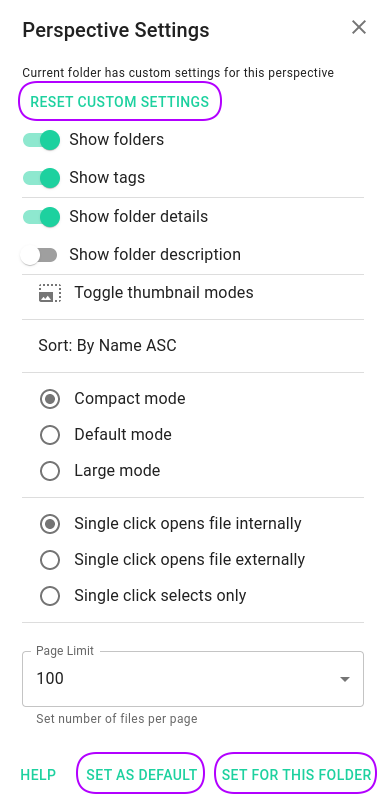This screenshot has width=387, height=800.
Task: Click Set As Default button
Action: click(141, 773)
